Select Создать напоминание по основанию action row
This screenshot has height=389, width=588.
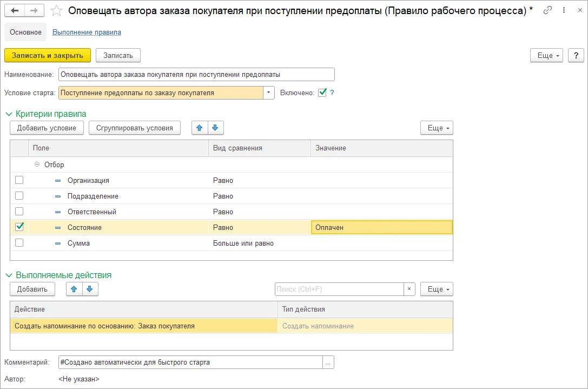[x=144, y=326]
